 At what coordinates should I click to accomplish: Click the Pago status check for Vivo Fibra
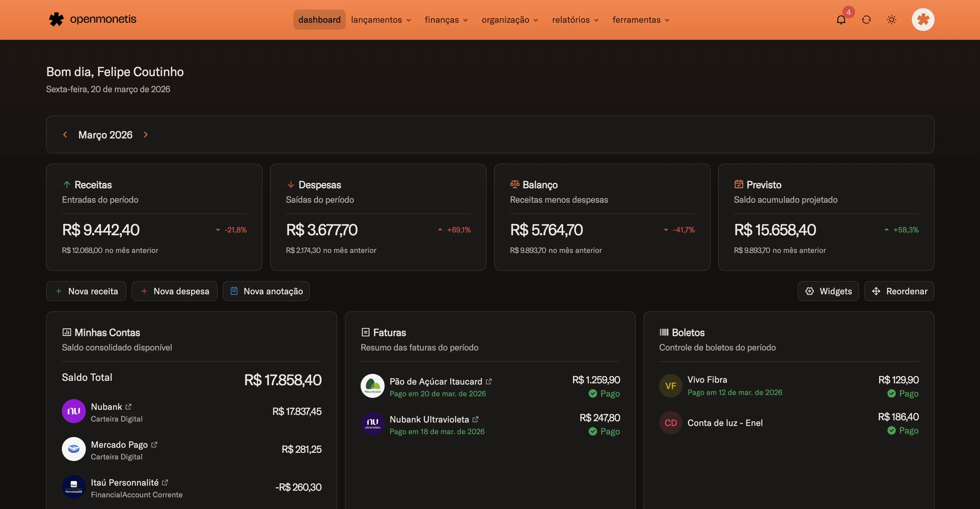point(892,394)
